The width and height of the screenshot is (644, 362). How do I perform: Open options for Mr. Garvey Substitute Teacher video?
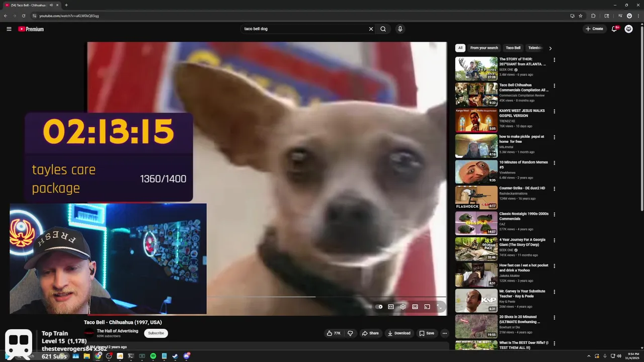point(554,292)
